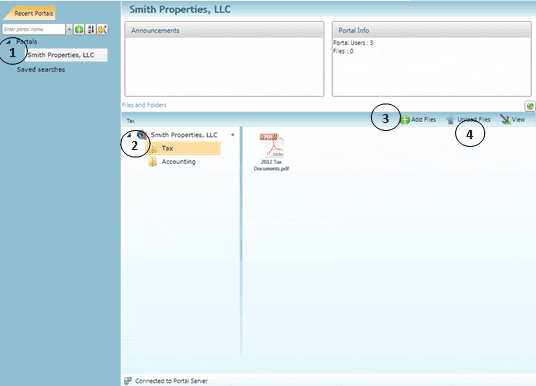Click the Add Files button

click(x=418, y=119)
